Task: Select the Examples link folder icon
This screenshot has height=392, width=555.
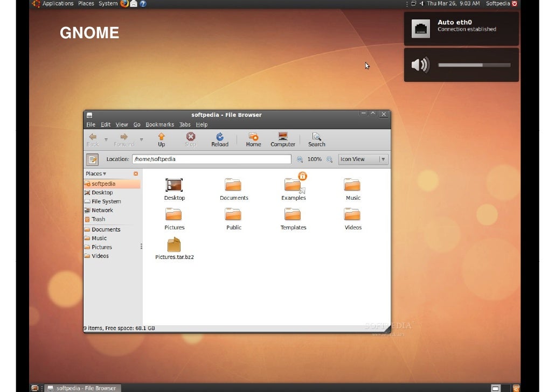Action: 294,185
